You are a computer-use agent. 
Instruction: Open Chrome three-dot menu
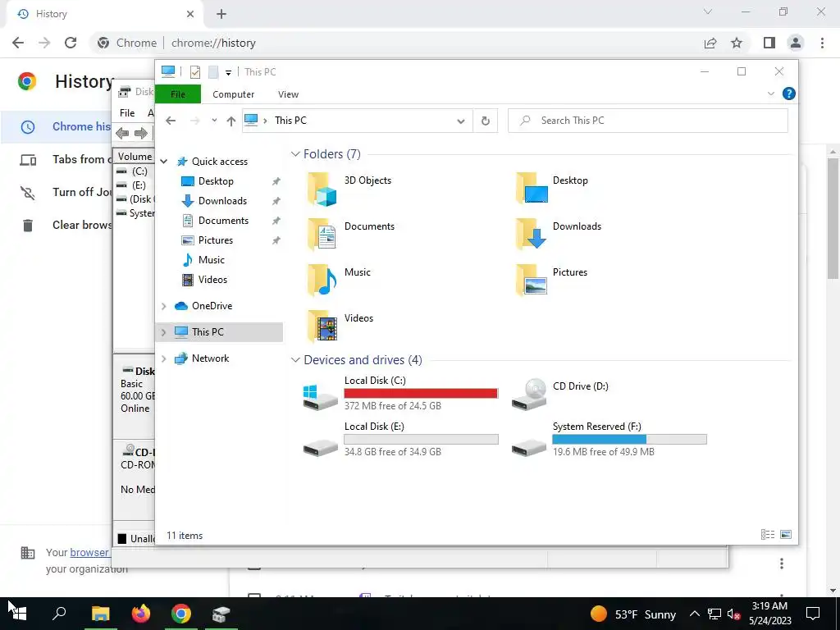822,43
